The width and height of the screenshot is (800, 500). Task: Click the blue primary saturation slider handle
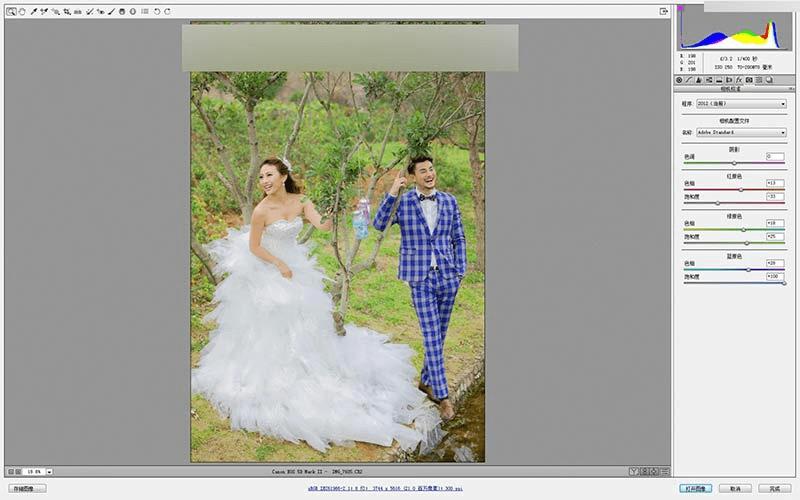(x=784, y=283)
